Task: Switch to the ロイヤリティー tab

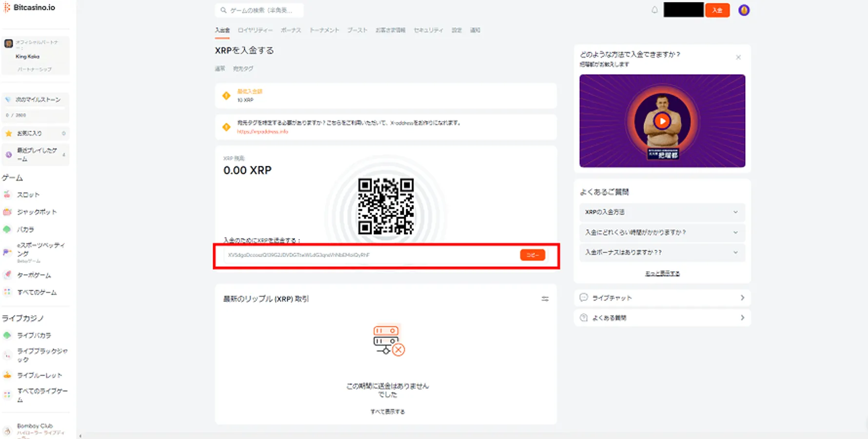Action: [x=255, y=30]
